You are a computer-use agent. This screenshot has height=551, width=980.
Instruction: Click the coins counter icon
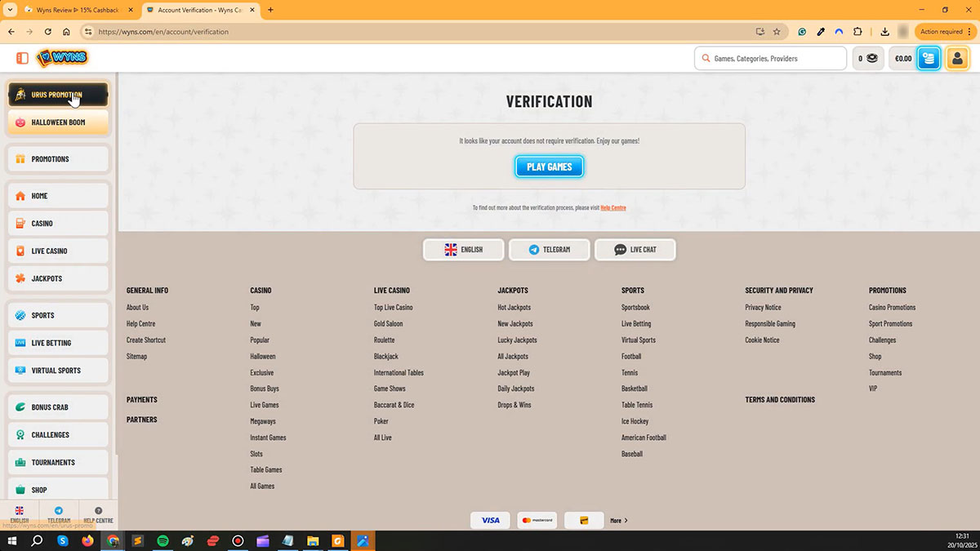point(868,58)
